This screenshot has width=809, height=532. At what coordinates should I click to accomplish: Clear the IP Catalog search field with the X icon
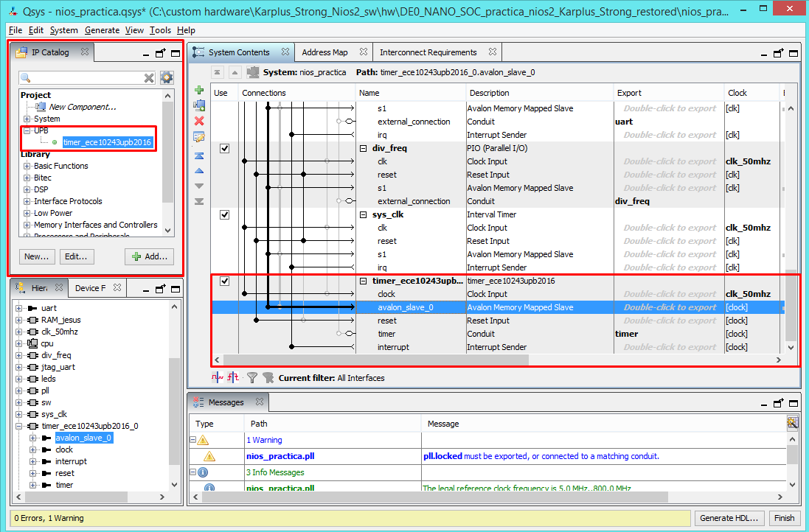(x=149, y=78)
